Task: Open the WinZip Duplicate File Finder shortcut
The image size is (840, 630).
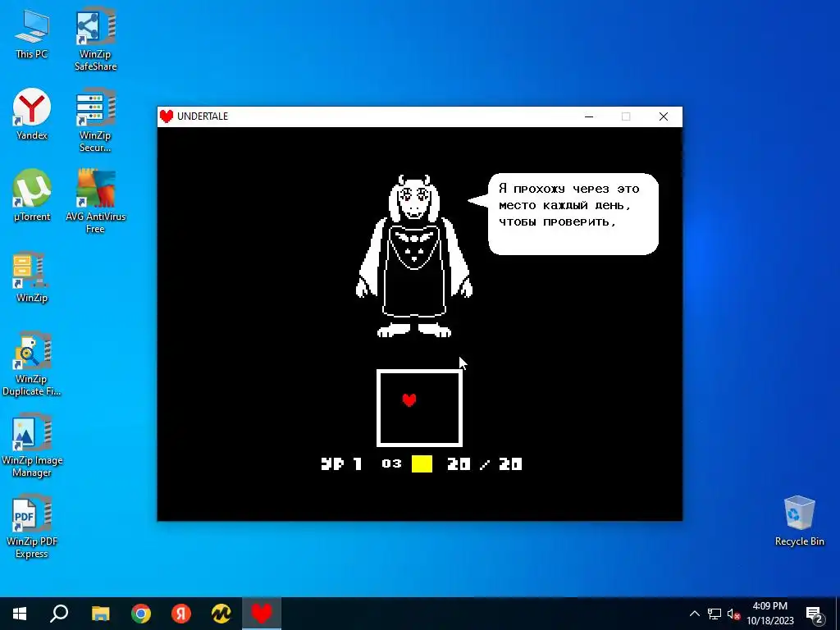Action: tap(32, 364)
